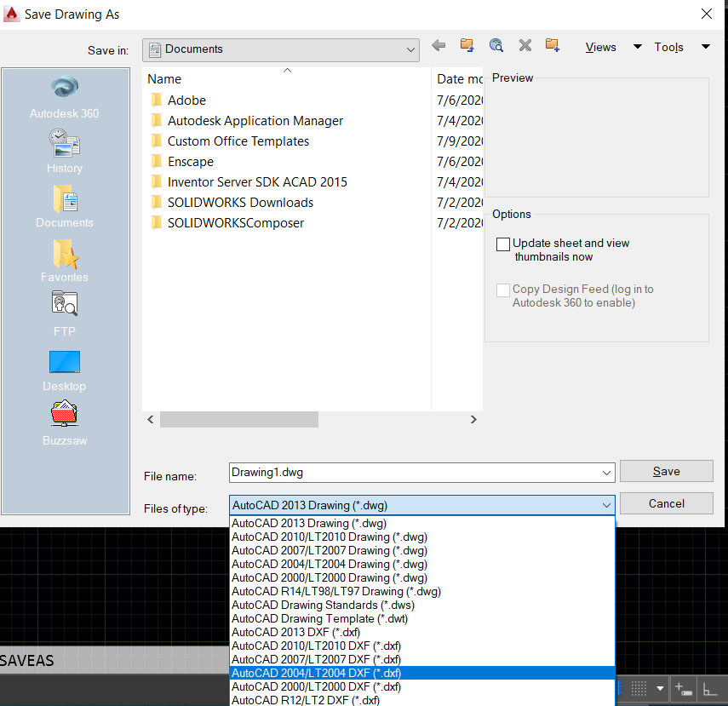Toggle Copy Design Feed checkbox

click(502, 290)
